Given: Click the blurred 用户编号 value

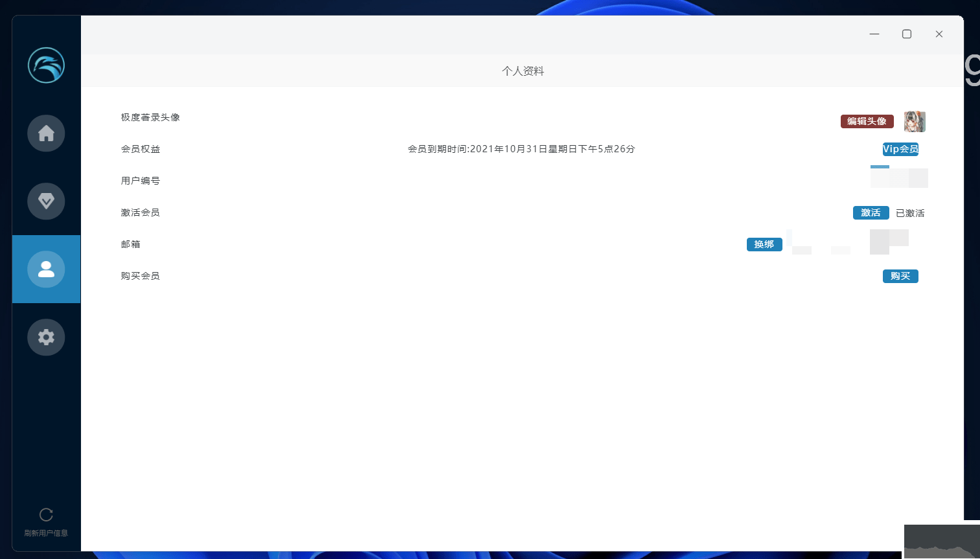Looking at the screenshot, I should (x=899, y=177).
